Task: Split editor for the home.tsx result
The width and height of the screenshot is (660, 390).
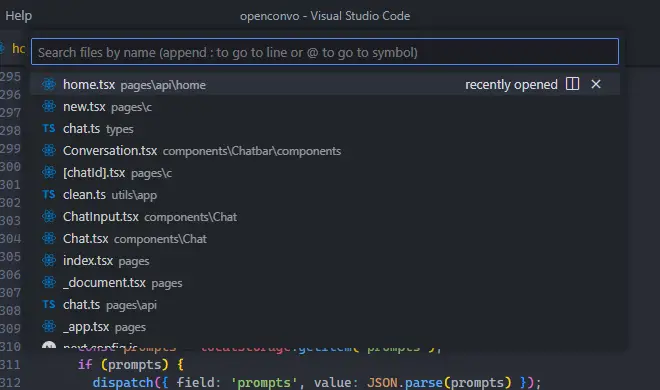Action: click(x=572, y=84)
